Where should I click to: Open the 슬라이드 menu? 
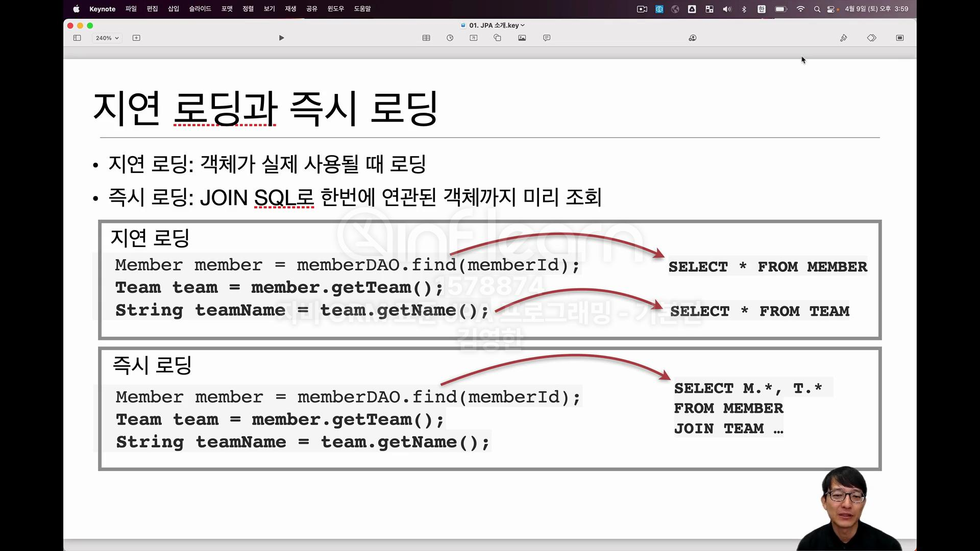(x=200, y=9)
